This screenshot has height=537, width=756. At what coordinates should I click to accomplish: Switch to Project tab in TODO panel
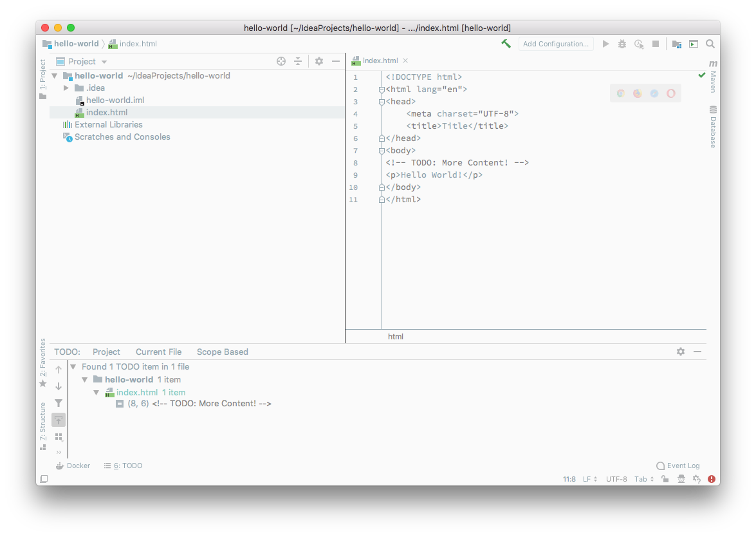(106, 352)
